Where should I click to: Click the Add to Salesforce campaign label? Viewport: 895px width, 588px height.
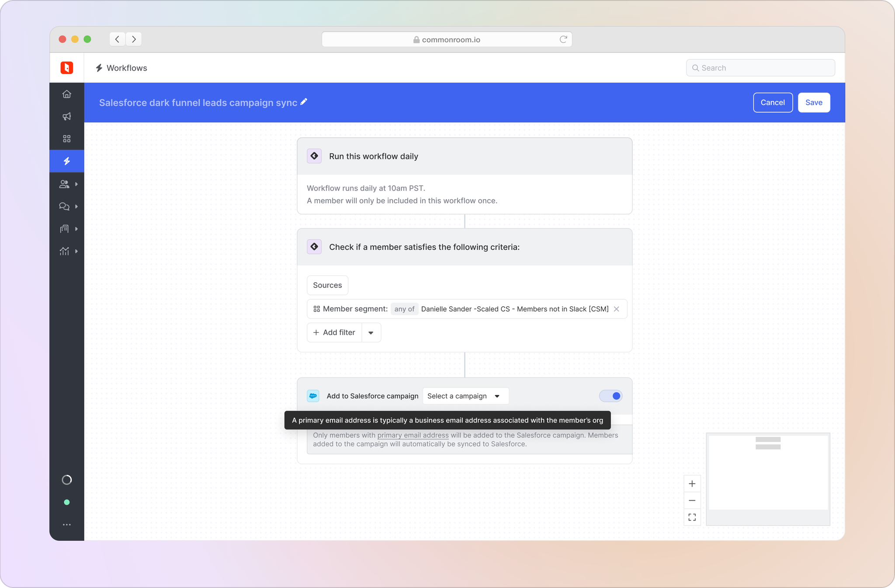(372, 396)
